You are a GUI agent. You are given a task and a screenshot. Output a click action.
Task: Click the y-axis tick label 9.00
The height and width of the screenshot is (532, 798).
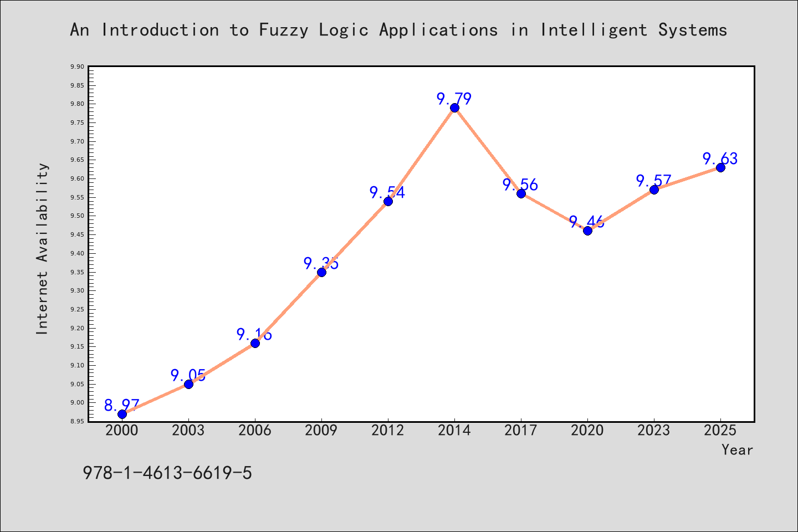pyautogui.click(x=78, y=403)
